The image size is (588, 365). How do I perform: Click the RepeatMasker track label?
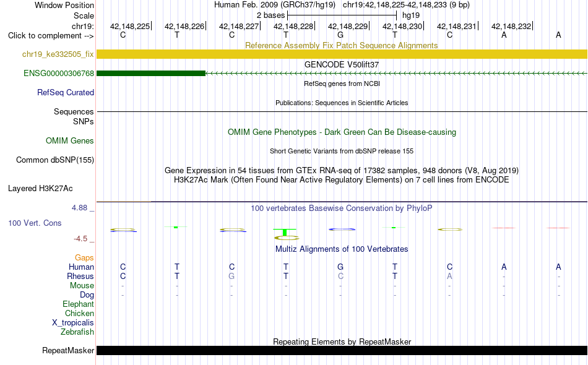[x=68, y=351]
